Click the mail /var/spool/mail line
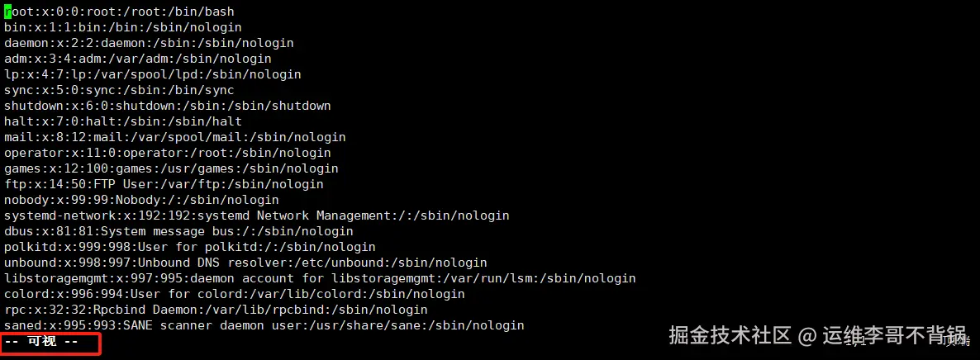The image size is (980, 360). pos(175,137)
